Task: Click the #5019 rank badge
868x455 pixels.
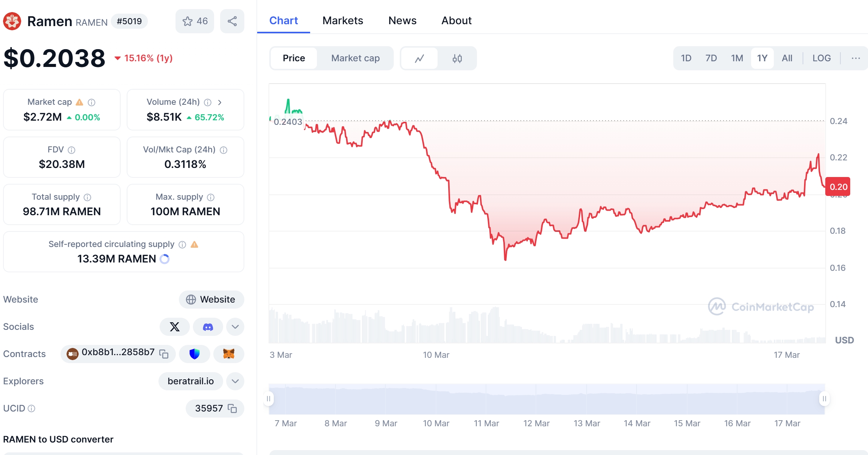Action: point(129,21)
